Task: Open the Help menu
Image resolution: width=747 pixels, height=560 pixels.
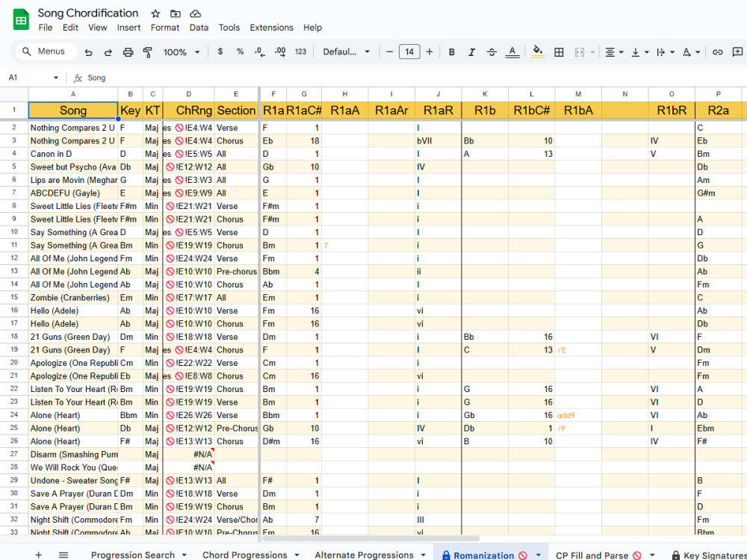Action: 312,28
